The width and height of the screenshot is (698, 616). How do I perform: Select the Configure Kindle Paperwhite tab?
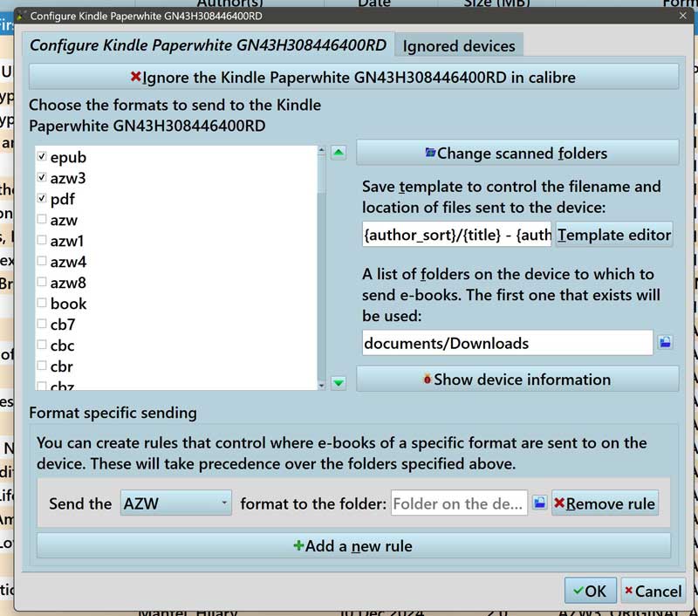tap(208, 45)
